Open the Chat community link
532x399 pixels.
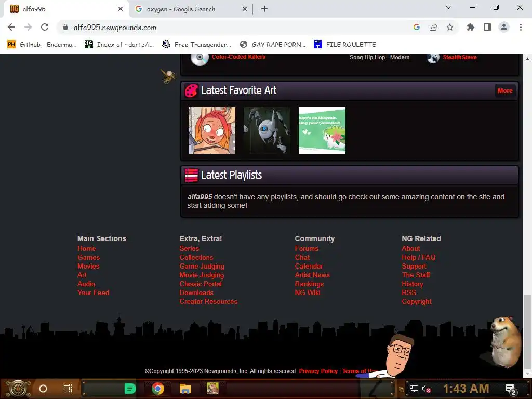tap(302, 257)
